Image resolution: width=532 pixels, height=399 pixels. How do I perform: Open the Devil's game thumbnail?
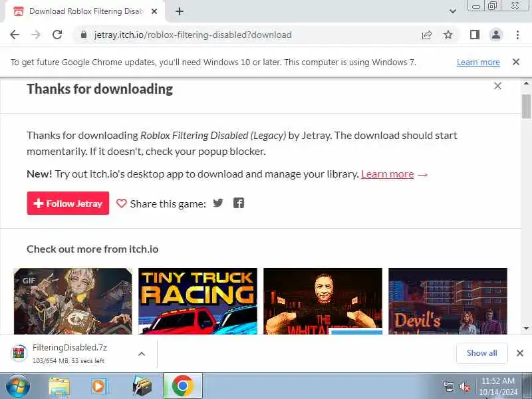[x=448, y=301]
